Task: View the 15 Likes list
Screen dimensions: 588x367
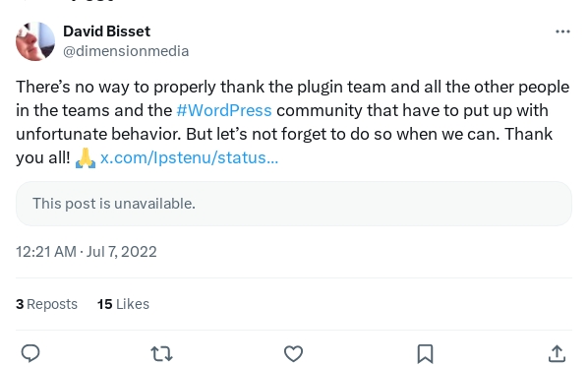Action: (x=123, y=304)
